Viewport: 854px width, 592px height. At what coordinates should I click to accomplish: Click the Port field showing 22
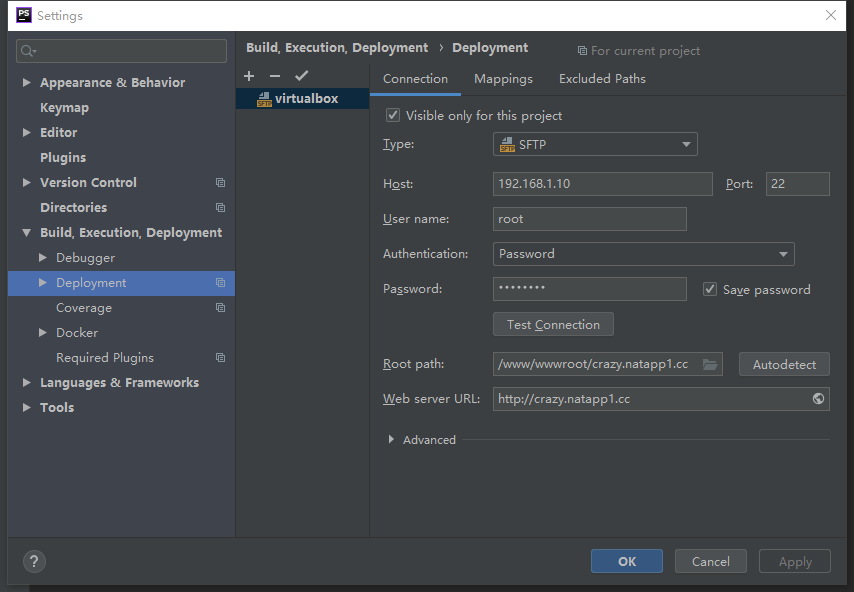797,184
